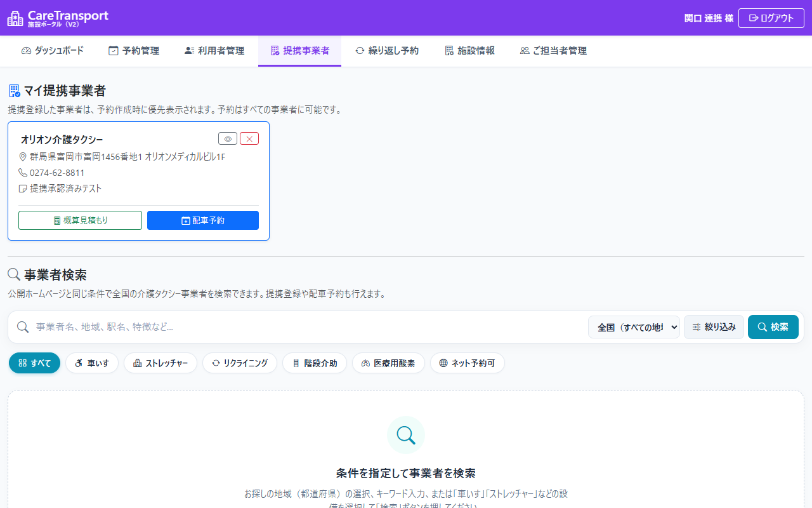Click the CareTransport building logo icon
The height and width of the screenshot is (508, 812).
click(15, 18)
